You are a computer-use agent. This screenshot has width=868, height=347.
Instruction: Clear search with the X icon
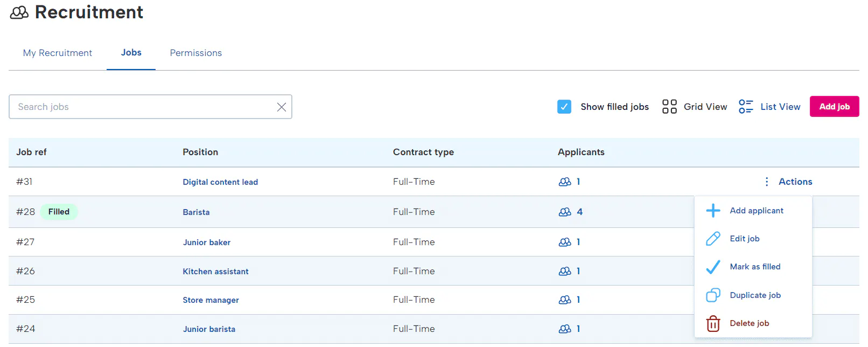coord(282,107)
